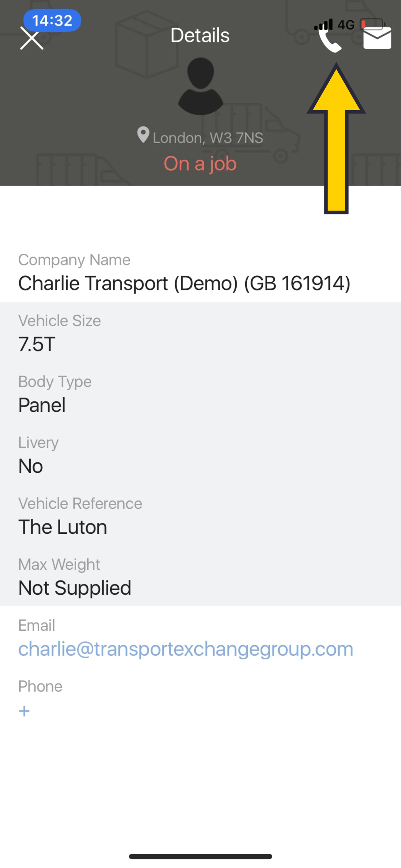The height and width of the screenshot is (868, 401).
Task: Tap the Livery No value
Action: pos(31,466)
